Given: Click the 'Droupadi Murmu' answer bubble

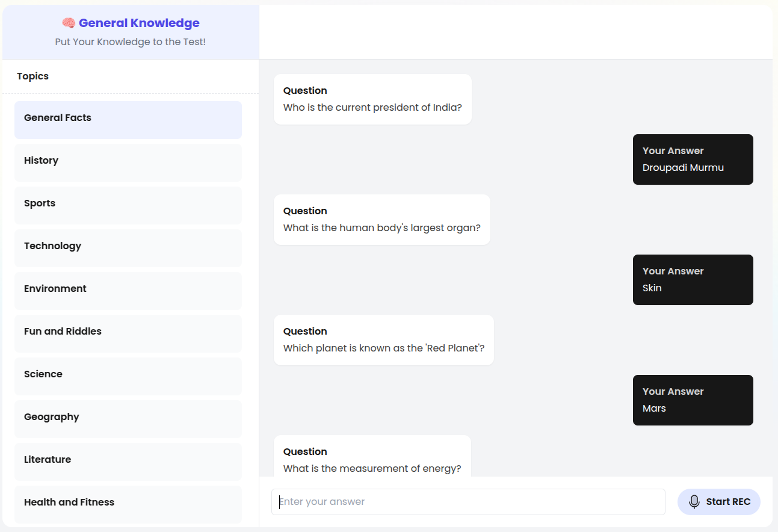Looking at the screenshot, I should pos(693,159).
